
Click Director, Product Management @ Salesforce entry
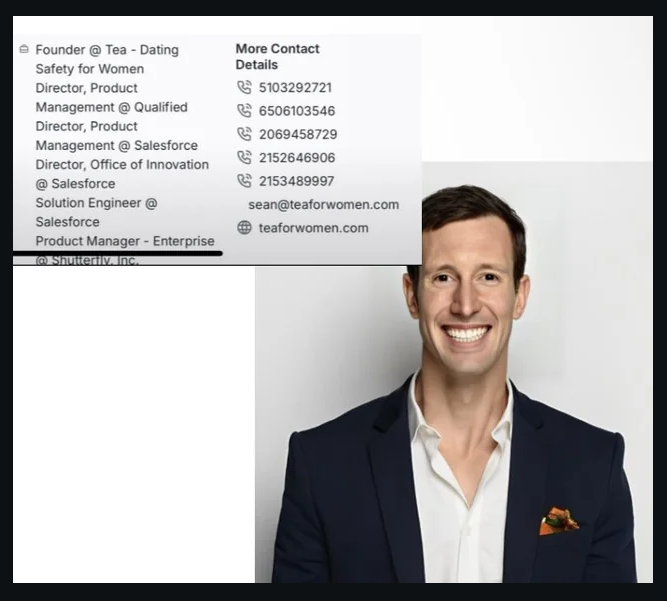117,136
